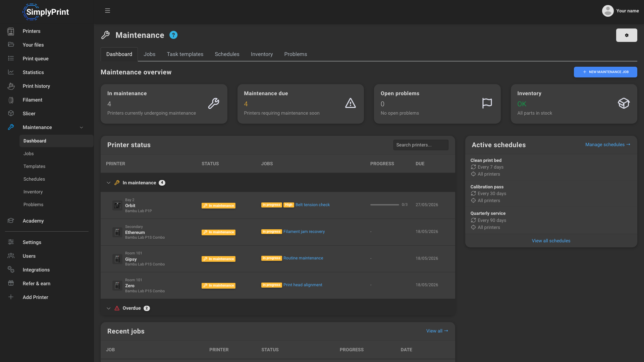Open the Problems tab
The image size is (644, 362).
(x=296, y=54)
